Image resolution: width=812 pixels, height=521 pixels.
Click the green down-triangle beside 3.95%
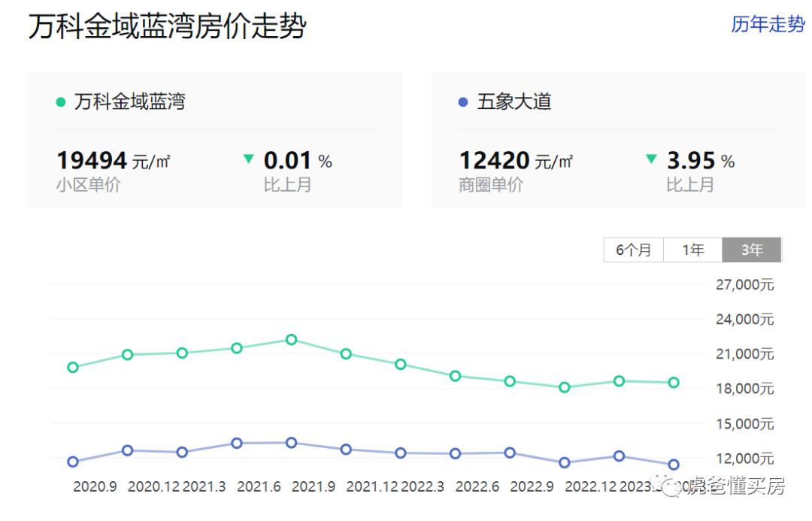pos(650,159)
